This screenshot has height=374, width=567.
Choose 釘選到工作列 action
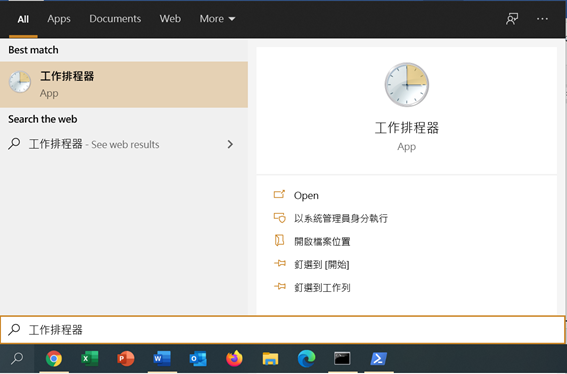tap(322, 288)
